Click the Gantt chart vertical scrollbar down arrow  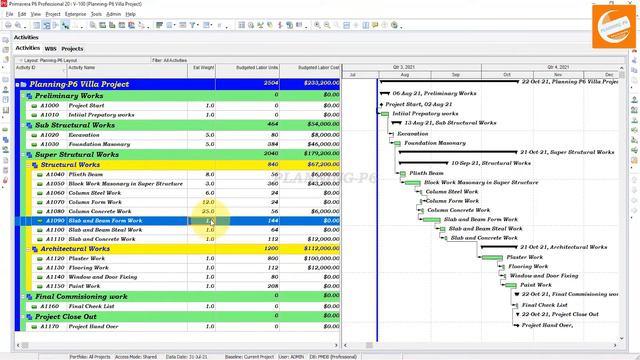[x=622, y=338]
